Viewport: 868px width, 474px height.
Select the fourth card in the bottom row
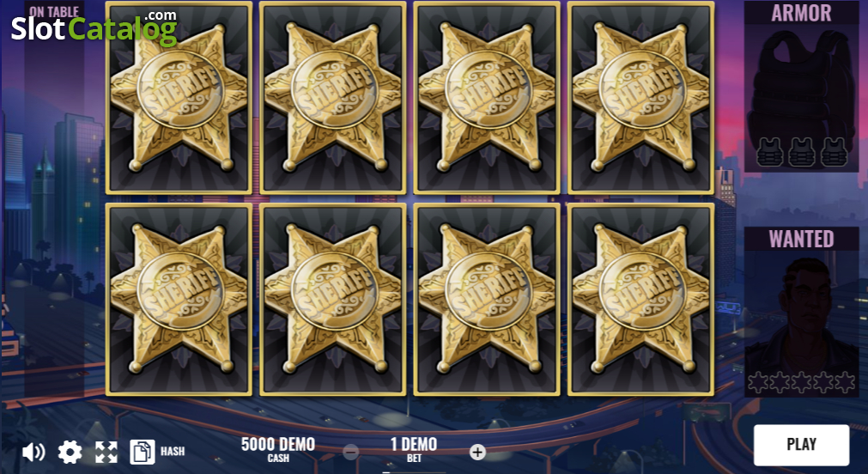(640, 299)
